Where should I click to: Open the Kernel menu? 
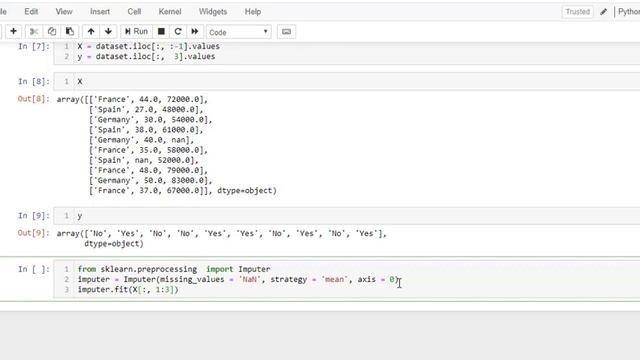tap(170, 11)
